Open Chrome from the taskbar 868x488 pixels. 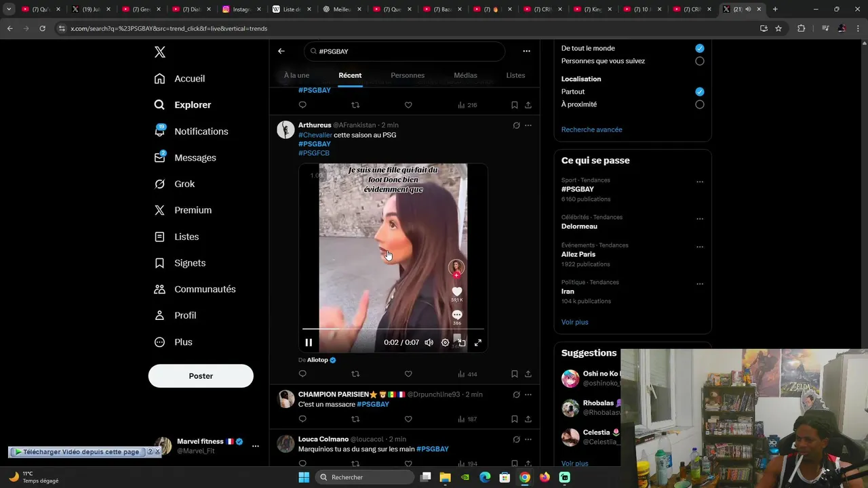click(525, 477)
